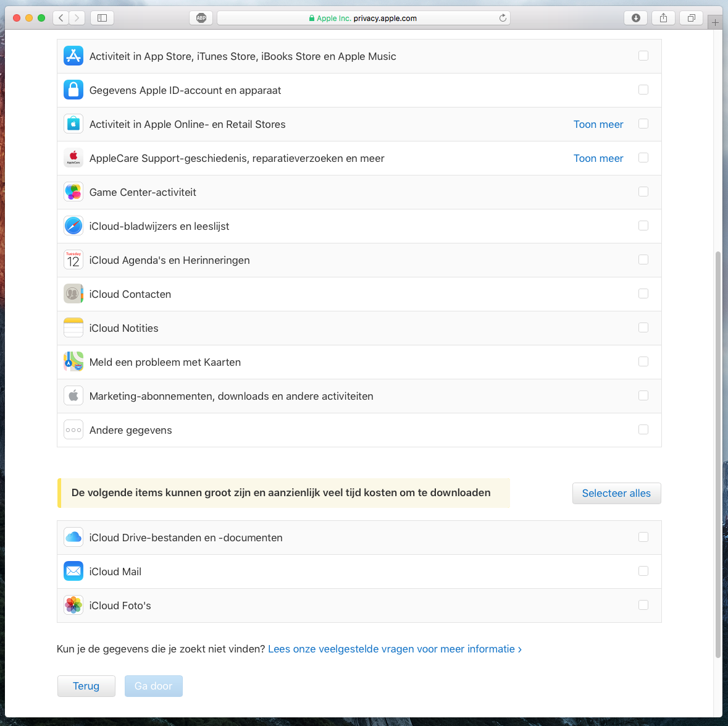Viewport: 728px width, 726px height.
Task: Tick the iCloud Drive-bestanden checkbox
Action: click(643, 537)
